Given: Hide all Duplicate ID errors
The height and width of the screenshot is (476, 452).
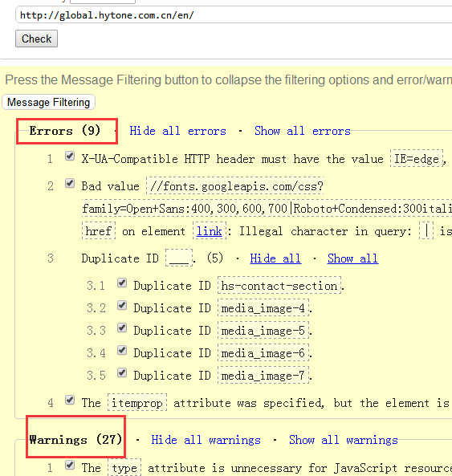Looking at the screenshot, I should pyautogui.click(x=275, y=258).
